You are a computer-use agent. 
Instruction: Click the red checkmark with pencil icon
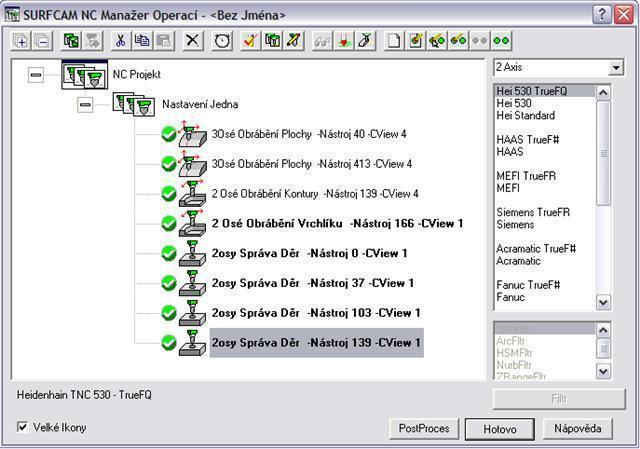pyautogui.click(x=251, y=41)
